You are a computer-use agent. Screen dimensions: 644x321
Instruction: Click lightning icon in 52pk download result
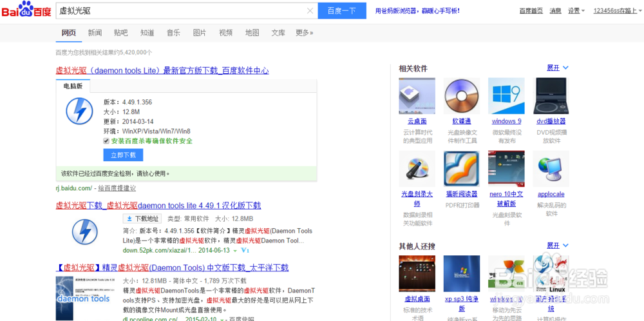[85, 232]
